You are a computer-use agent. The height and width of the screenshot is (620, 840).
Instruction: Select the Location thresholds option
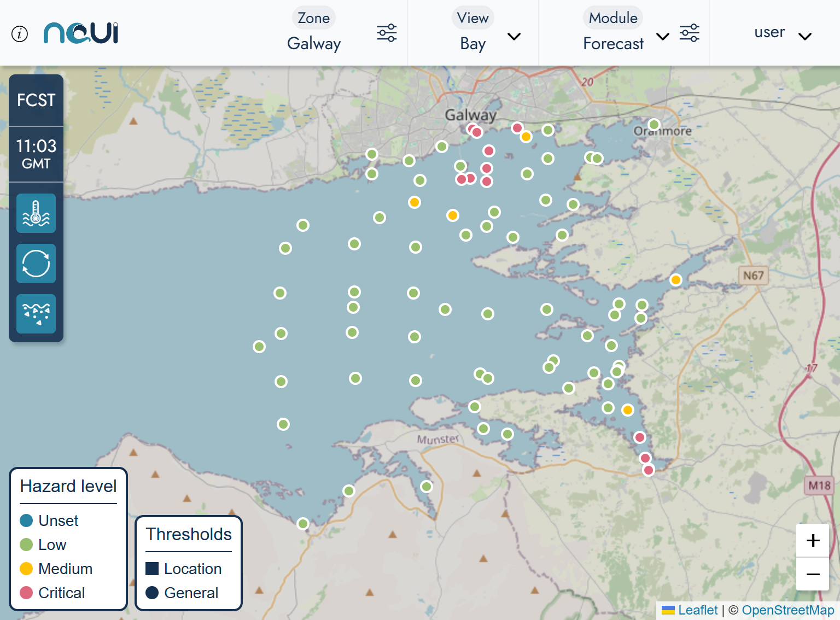(184, 569)
